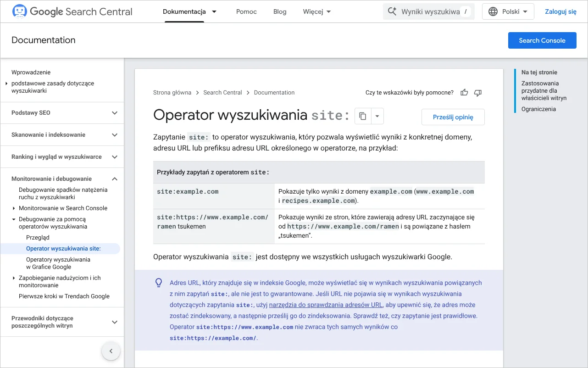Click the Google Search Central logo

click(x=72, y=11)
